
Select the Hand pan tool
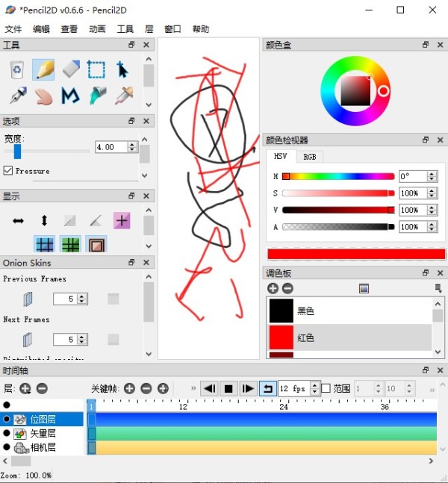click(x=43, y=96)
